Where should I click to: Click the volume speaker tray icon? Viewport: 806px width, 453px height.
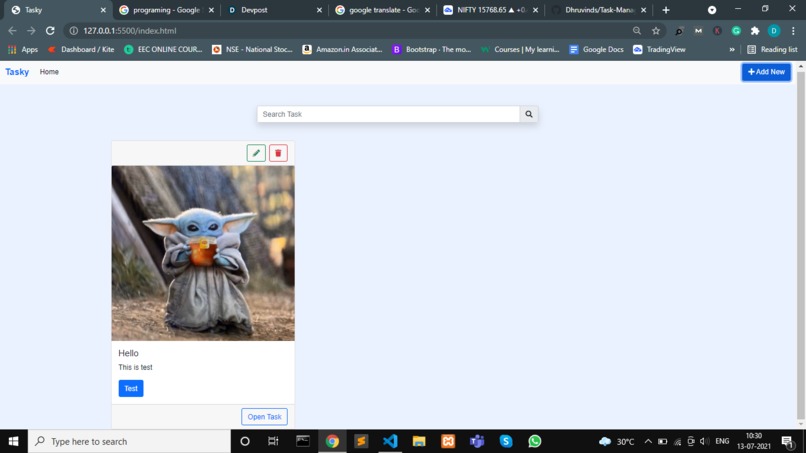pyautogui.click(x=705, y=441)
